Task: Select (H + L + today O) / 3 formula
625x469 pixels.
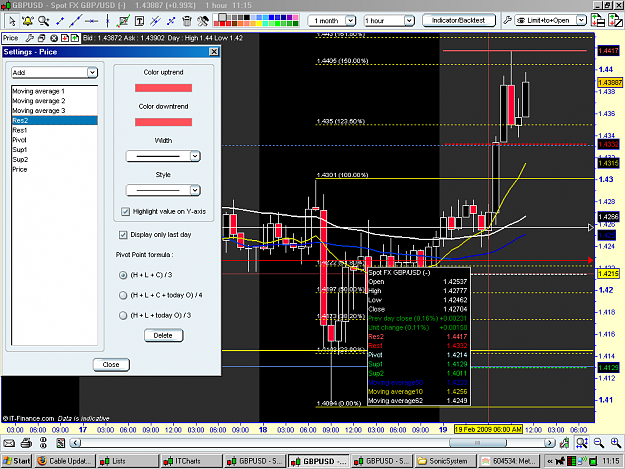Action: tap(123, 316)
